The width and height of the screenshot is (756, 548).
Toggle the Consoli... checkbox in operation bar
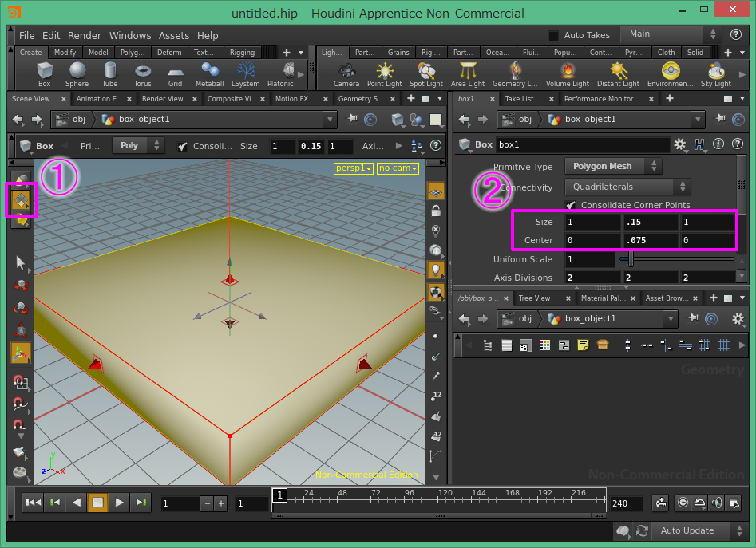click(182, 146)
